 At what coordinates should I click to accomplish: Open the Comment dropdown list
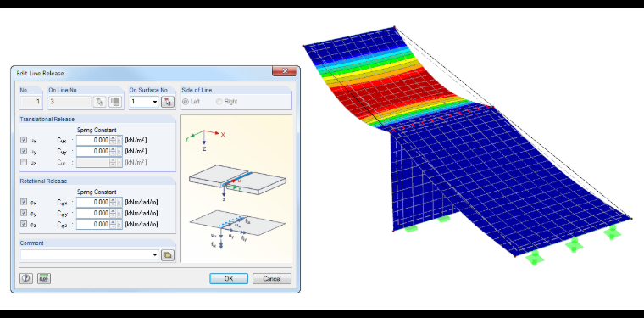(x=155, y=255)
